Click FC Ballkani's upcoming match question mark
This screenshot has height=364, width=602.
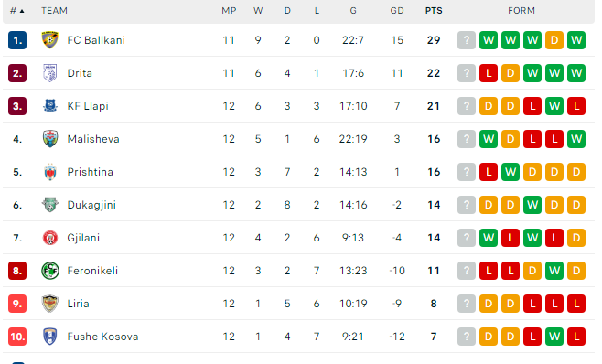(467, 40)
